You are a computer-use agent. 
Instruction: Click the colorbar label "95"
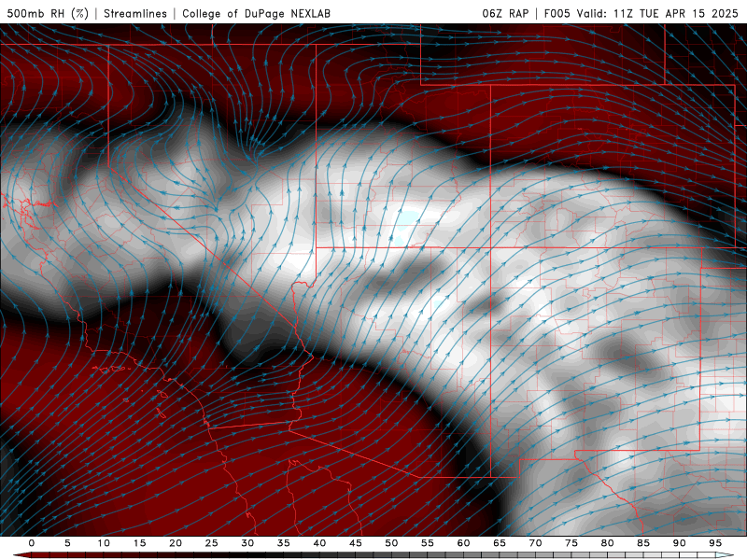point(715,543)
